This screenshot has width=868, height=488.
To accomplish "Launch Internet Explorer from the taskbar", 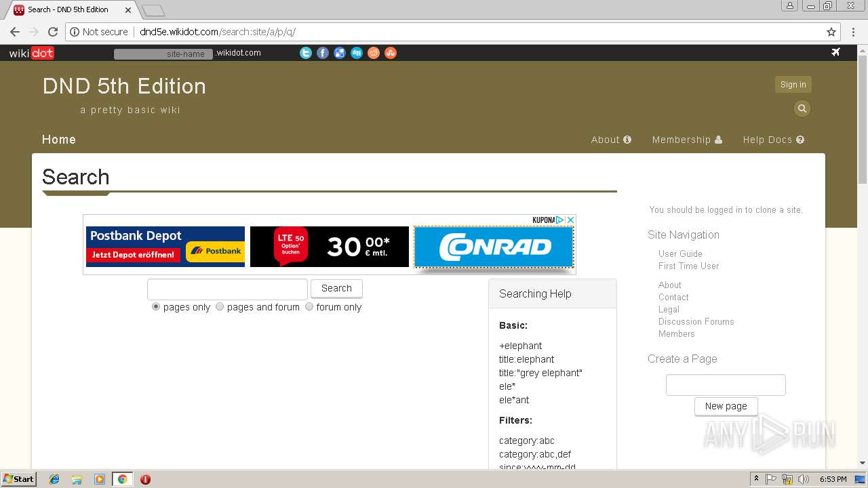I will click(54, 479).
